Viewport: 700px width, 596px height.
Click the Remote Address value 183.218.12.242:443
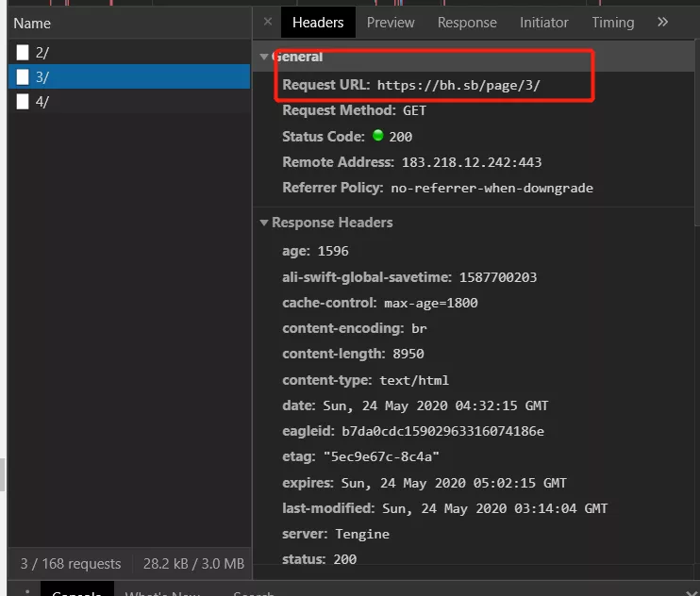(x=472, y=162)
